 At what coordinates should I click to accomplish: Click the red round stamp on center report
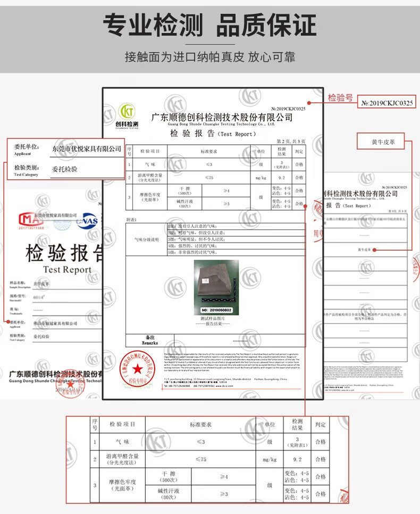point(137,369)
